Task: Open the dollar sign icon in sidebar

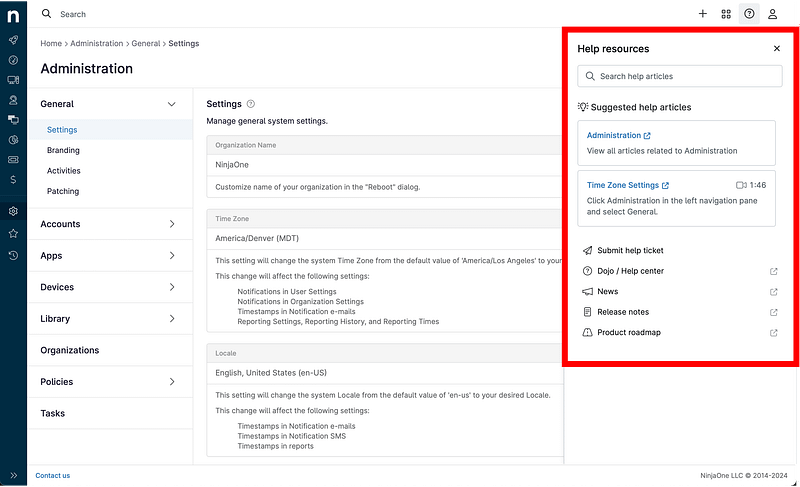Action: coord(13,180)
